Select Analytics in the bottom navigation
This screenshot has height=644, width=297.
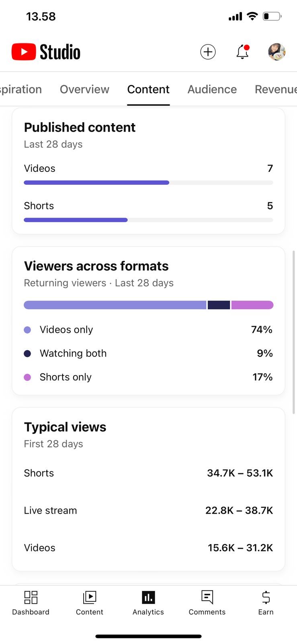tap(148, 602)
